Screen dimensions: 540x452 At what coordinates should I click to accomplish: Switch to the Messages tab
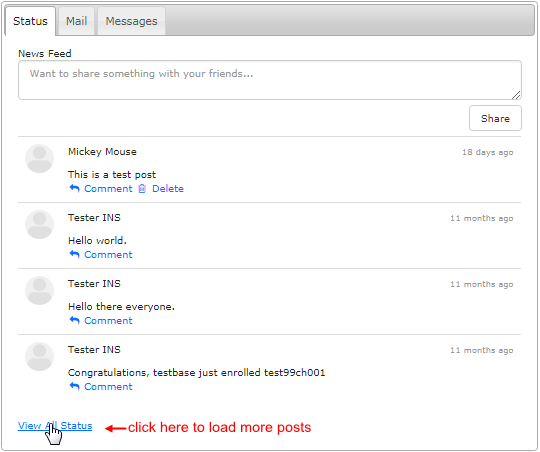pos(131,21)
